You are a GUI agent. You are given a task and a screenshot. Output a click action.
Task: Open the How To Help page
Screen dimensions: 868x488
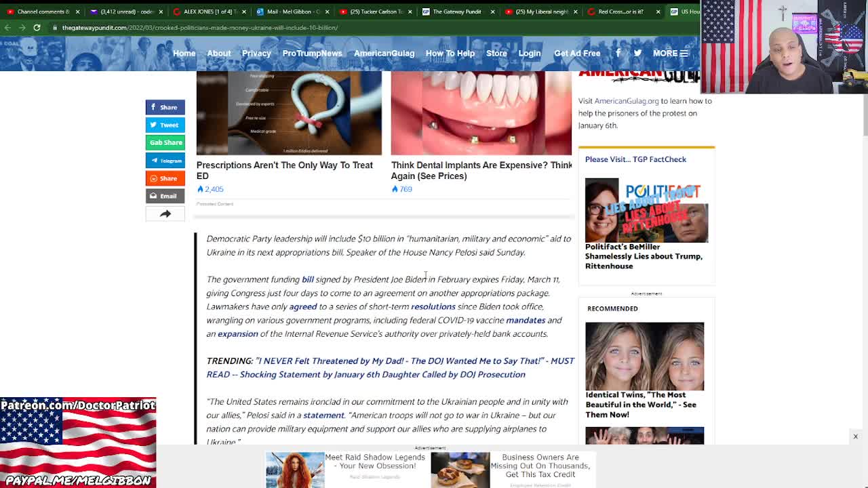click(450, 54)
